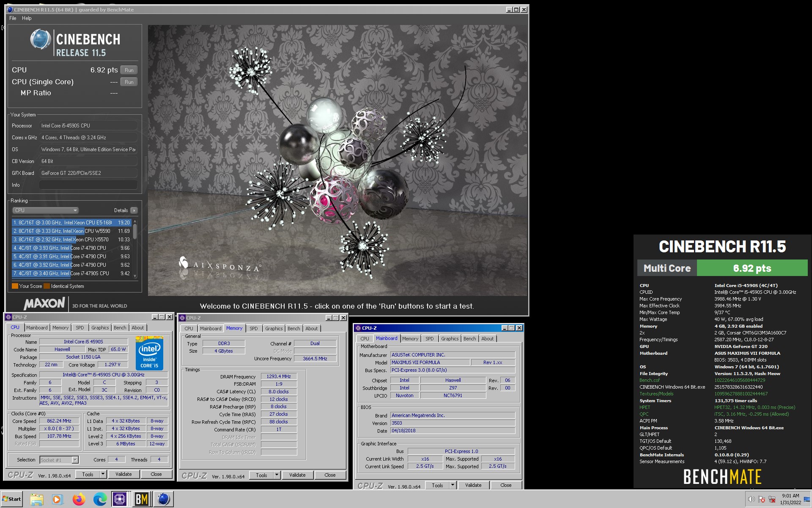Switch to BenchMate via BM taskbar icon
812x508 pixels.
(142, 500)
